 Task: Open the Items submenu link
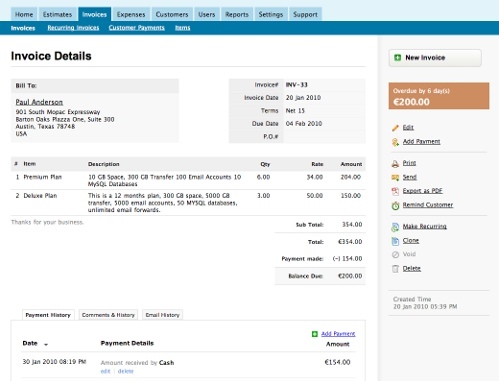[x=183, y=28]
